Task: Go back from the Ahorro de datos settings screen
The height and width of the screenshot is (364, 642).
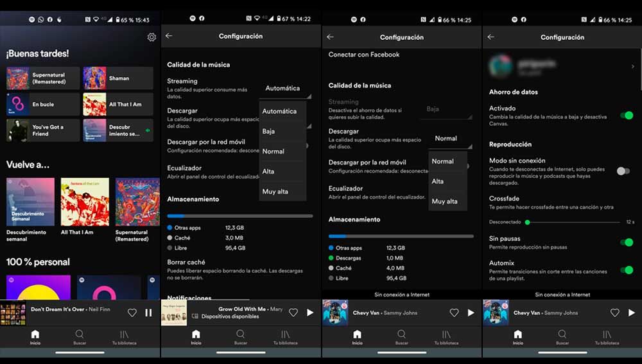Action: point(491,37)
